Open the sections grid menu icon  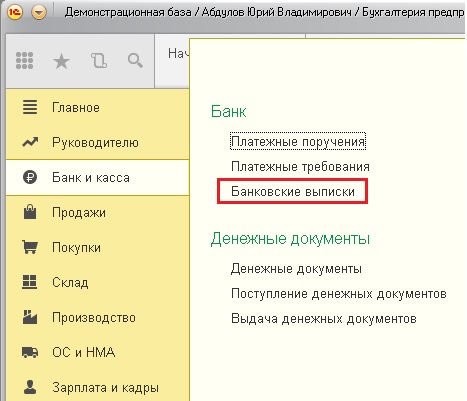click(x=24, y=61)
